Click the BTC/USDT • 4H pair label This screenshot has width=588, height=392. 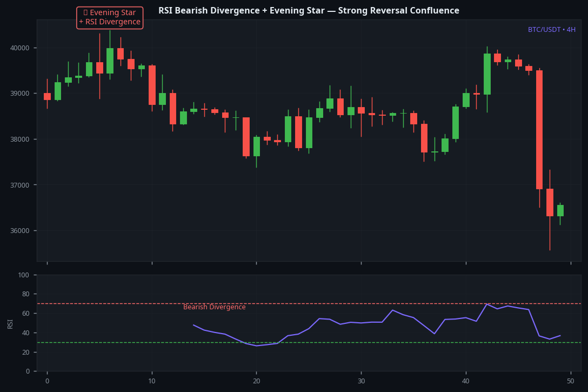[x=552, y=30]
